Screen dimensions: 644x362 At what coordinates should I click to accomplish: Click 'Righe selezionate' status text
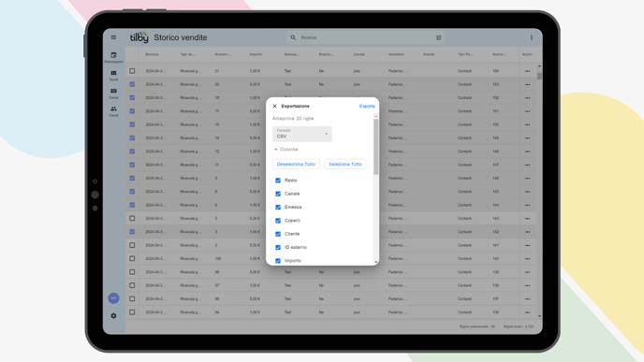click(477, 326)
